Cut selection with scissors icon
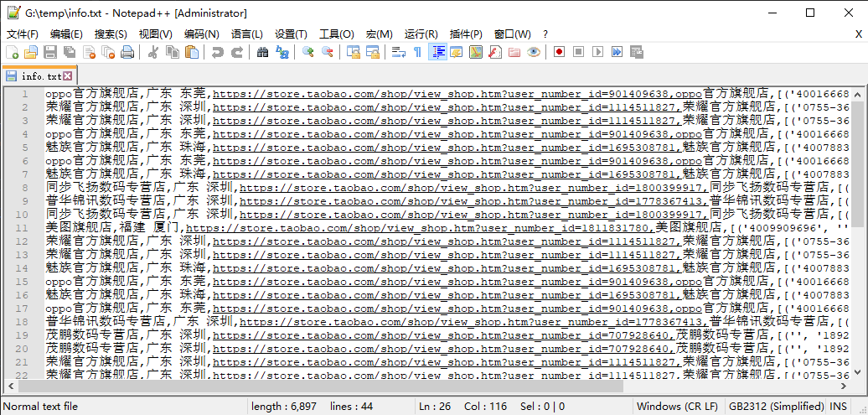Screen dimensions: 868x415 coord(153,52)
